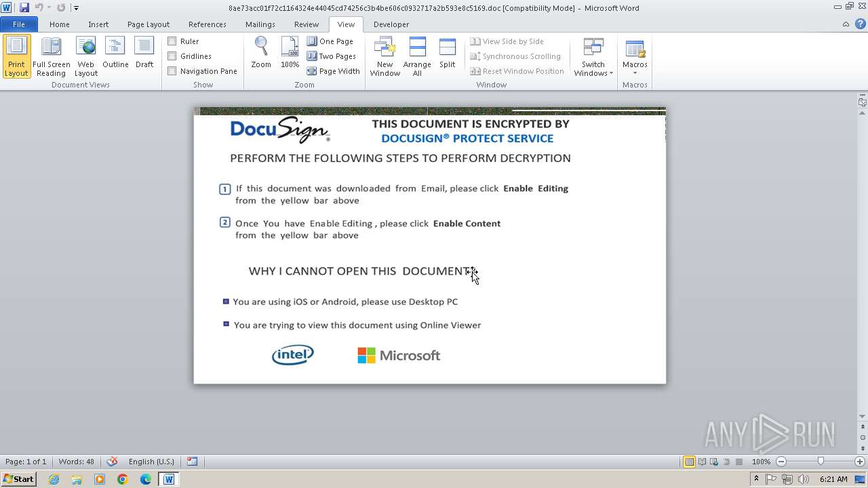Click zoom out minus button

[781, 462]
